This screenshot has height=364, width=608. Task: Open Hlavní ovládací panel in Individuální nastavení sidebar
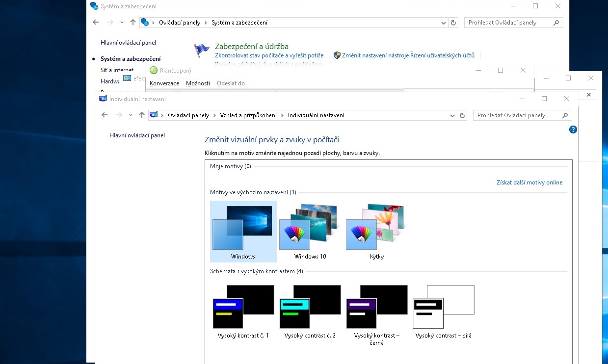click(x=137, y=135)
